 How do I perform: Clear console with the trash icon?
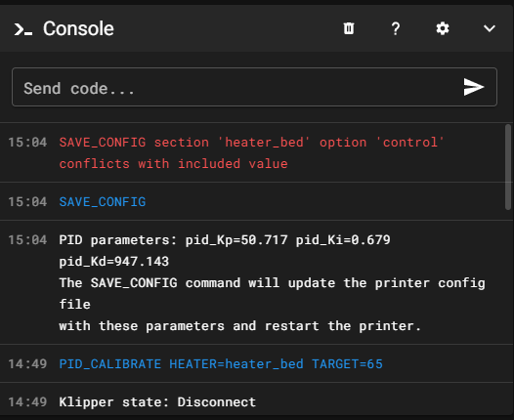(x=349, y=28)
